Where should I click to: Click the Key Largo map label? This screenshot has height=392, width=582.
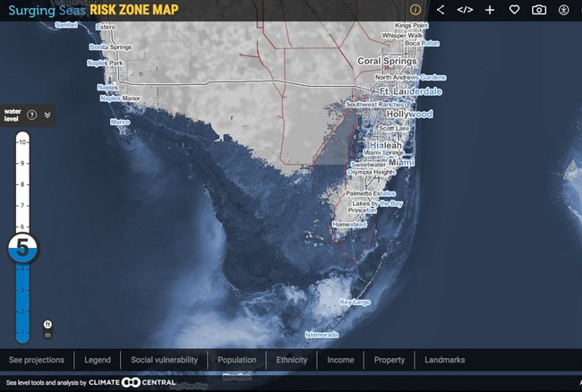point(355,303)
